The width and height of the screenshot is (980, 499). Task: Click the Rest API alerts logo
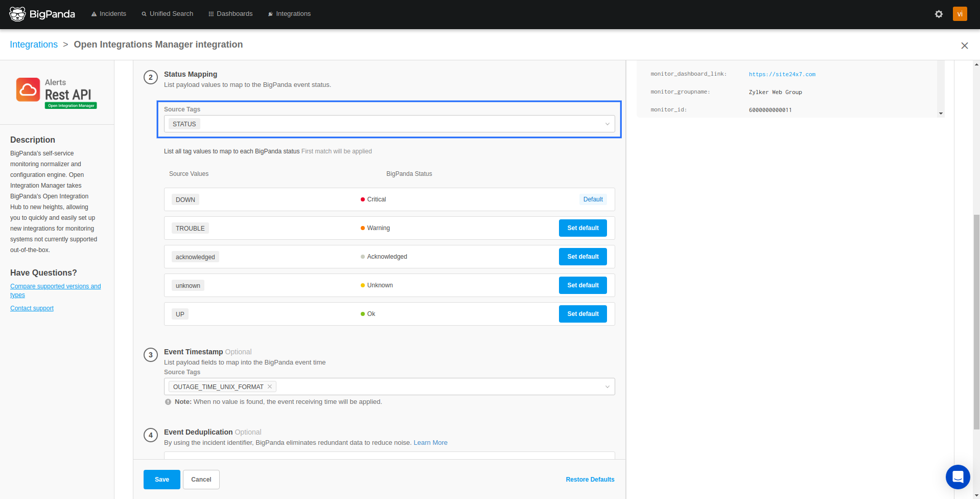click(56, 93)
